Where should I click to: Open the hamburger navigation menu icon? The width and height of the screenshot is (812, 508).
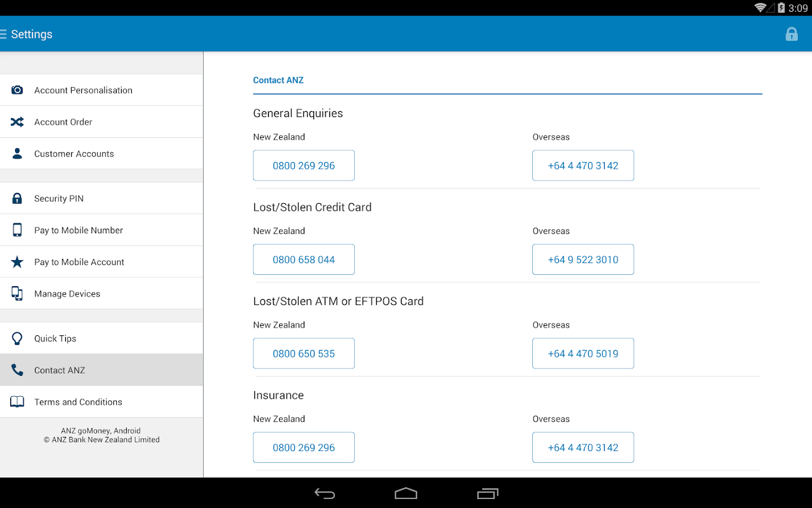click(x=3, y=34)
